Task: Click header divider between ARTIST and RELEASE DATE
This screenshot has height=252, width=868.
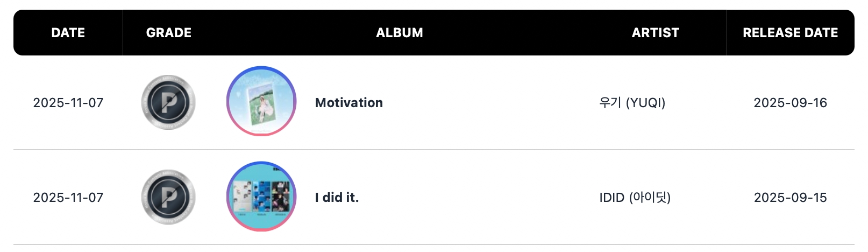Action: pos(727,33)
